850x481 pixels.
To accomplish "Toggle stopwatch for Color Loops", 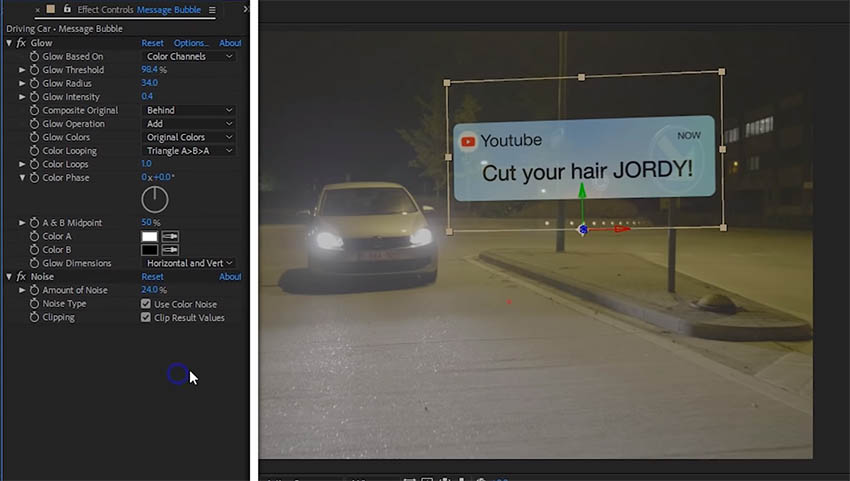I will point(34,164).
